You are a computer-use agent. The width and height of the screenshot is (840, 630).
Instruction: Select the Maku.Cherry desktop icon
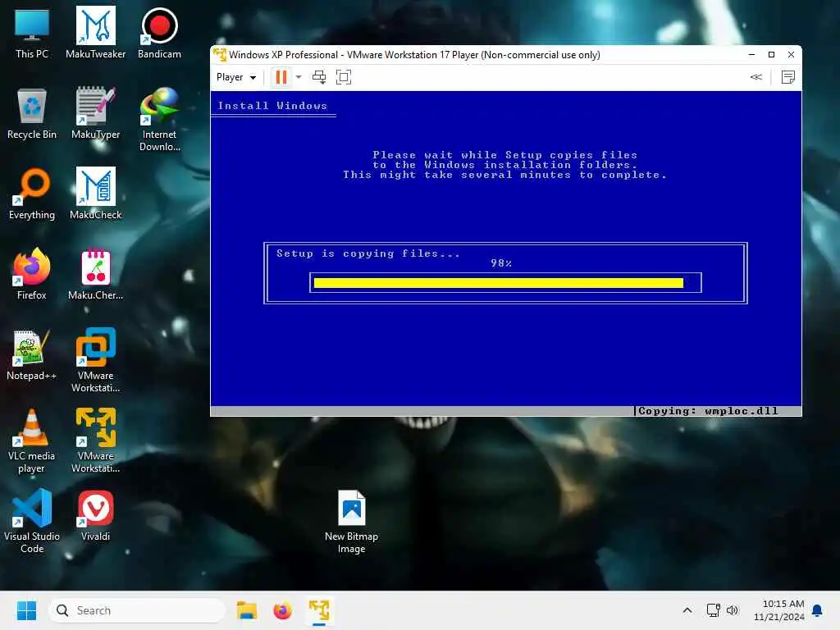pyautogui.click(x=95, y=274)
